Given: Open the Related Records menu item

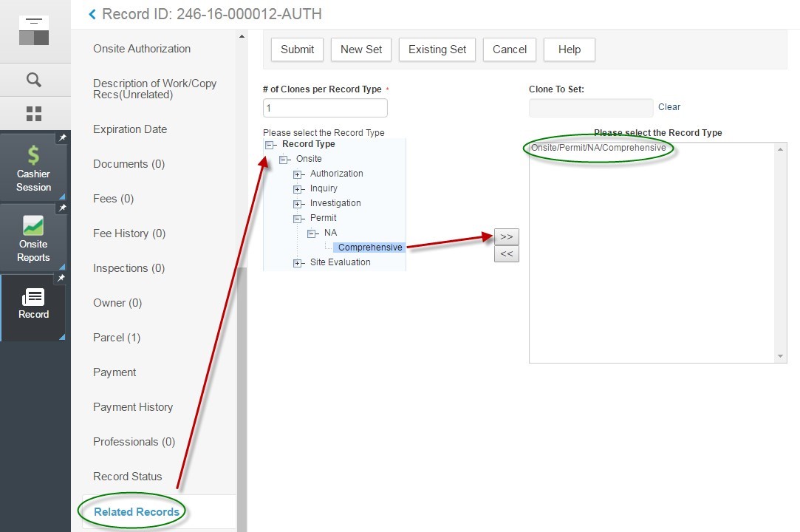Looking at the screenshot, I should (137, 512).
